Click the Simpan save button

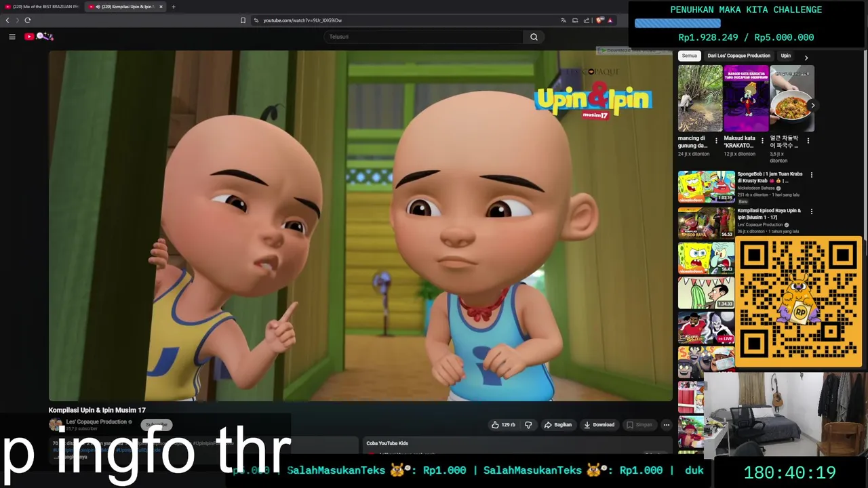639,425
